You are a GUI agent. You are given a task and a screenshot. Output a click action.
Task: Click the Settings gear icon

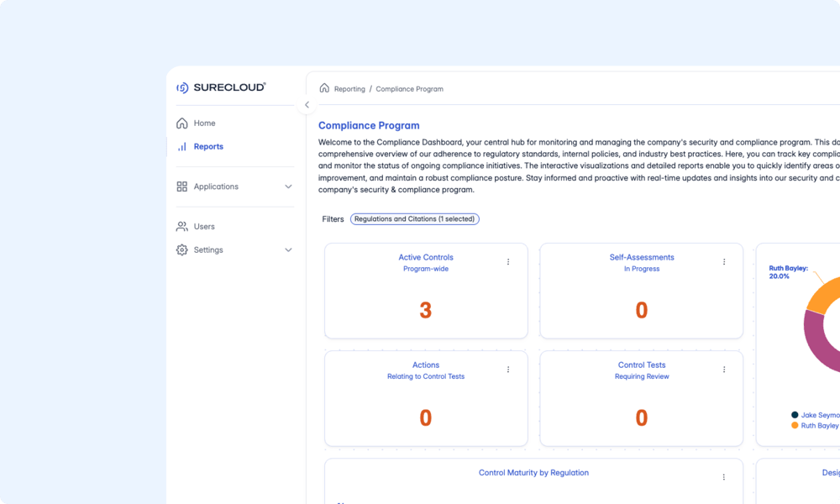point(182,250)
